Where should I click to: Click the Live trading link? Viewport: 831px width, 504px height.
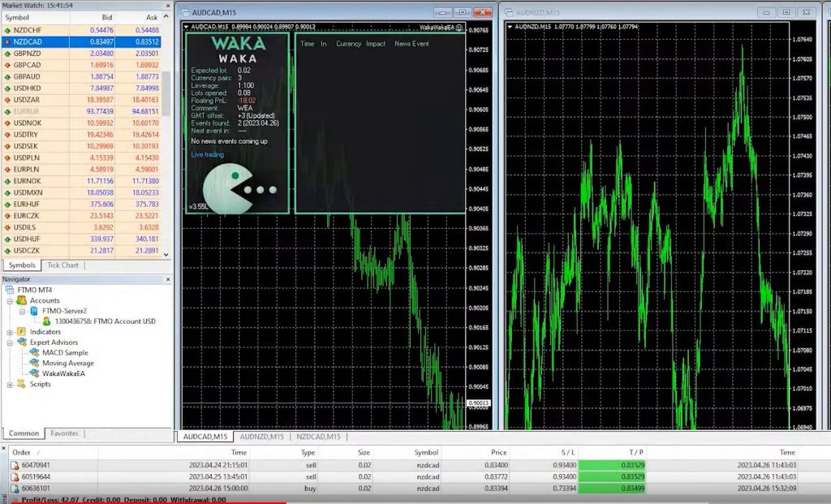click(x=207, y=154)
